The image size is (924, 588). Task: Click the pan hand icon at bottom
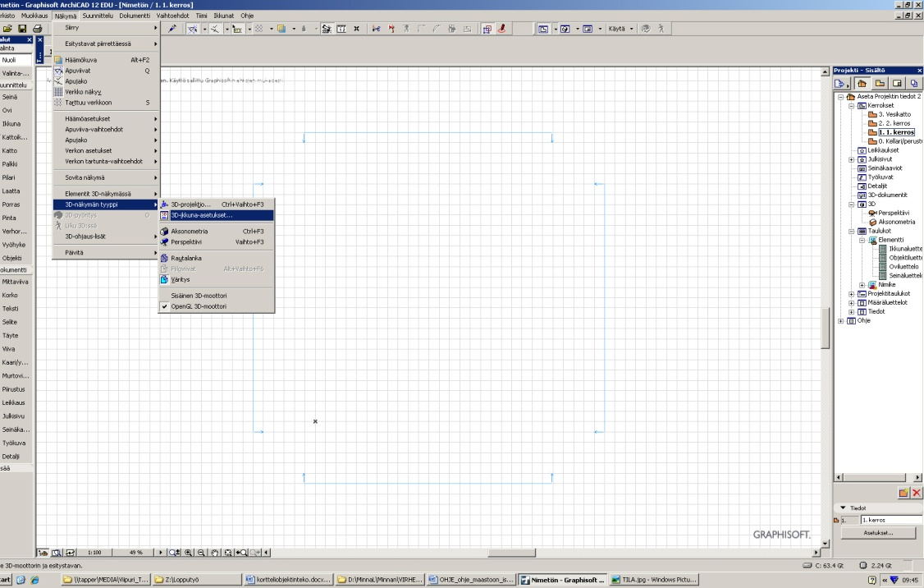click(x=215, y=553)
